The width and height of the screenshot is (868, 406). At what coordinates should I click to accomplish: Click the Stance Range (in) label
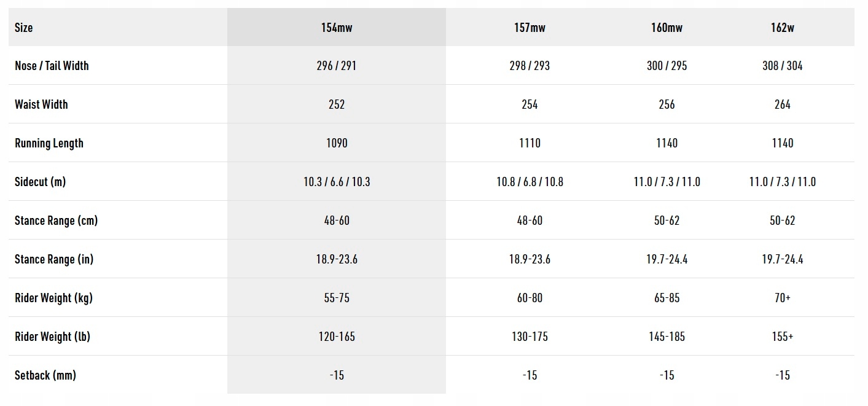[54, 259]
